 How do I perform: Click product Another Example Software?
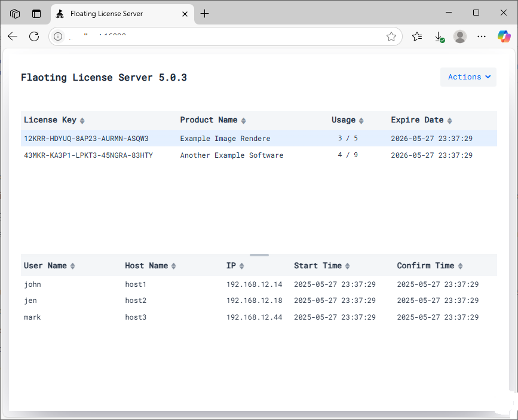click(x=232, y=155)
